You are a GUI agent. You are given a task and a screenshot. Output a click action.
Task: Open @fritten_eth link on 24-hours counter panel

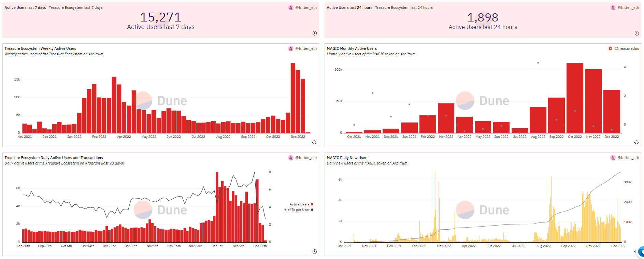pos(628,8)
